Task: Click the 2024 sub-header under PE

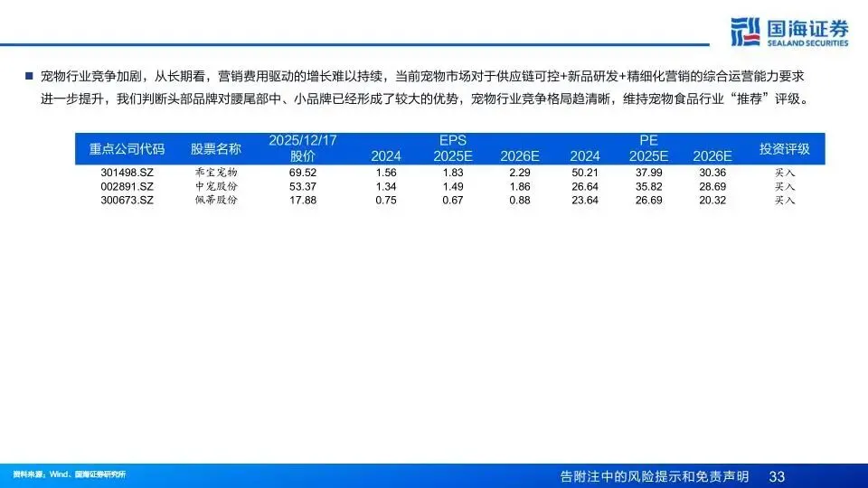Action: (585, 156)
